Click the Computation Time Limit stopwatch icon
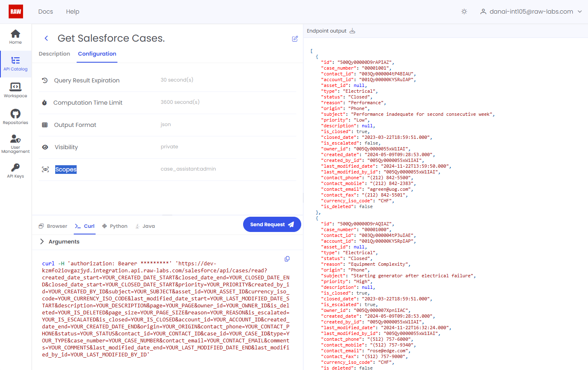Image resolution: width=588 pixels, height=370 pixels. (45, 103)
